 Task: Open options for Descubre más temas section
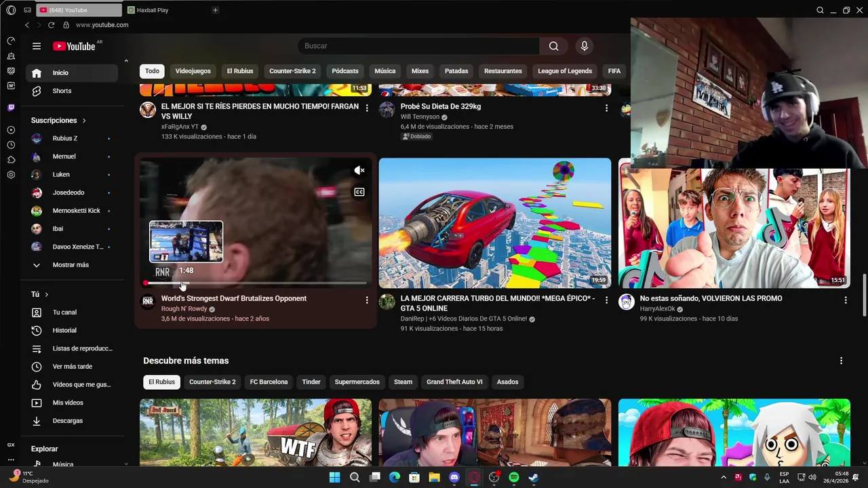841,361
